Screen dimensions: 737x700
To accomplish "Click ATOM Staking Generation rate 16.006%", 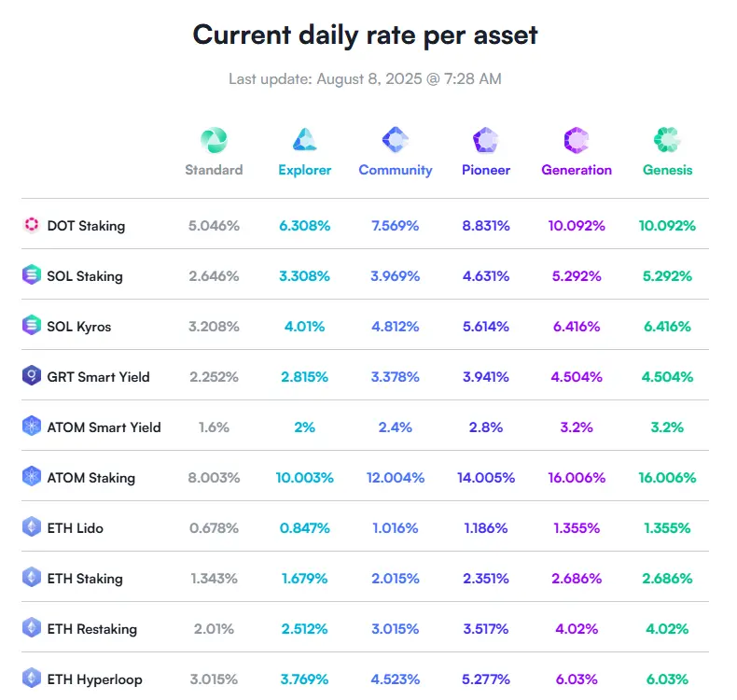I will [577, 478].
